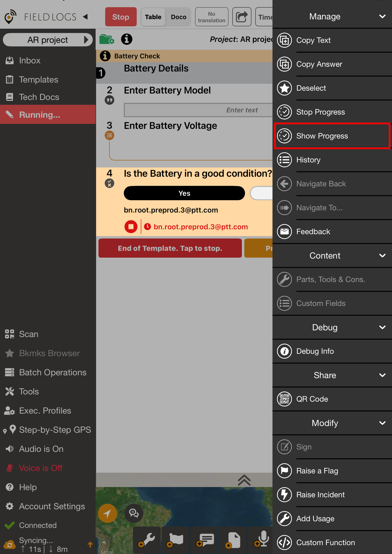Click the Raise a Flag icon

(284, 471)
